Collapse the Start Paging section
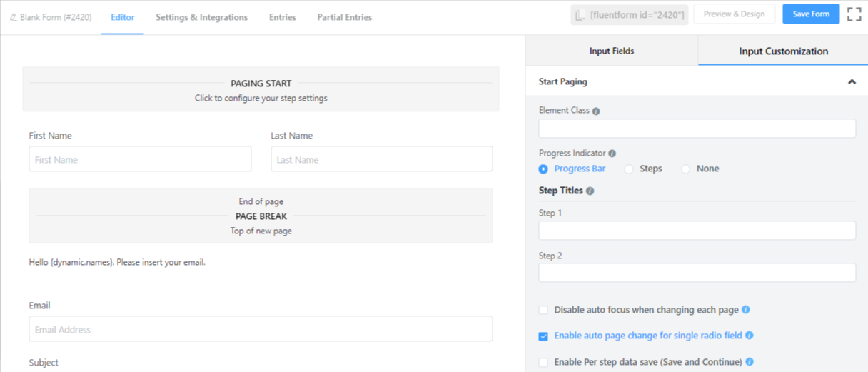The height and width of the screenshot is (372, 868). pos(852,82)
